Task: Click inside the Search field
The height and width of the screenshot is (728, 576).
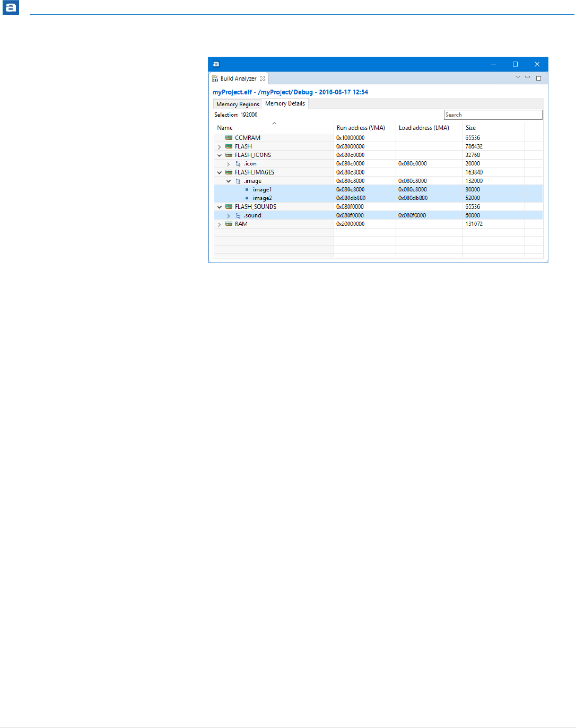Action: click(x=493, y=115)
